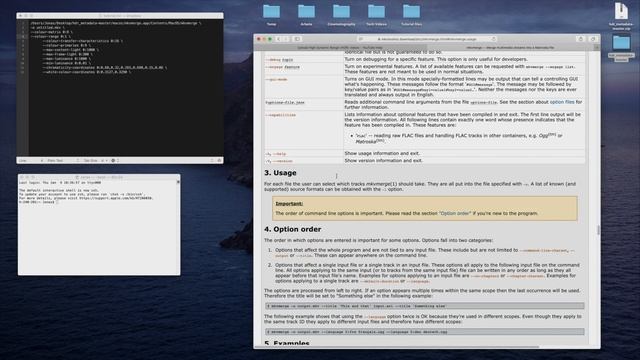
Task: Select the hdr_metadata-master.zip file
Action: tap(621, 16)
